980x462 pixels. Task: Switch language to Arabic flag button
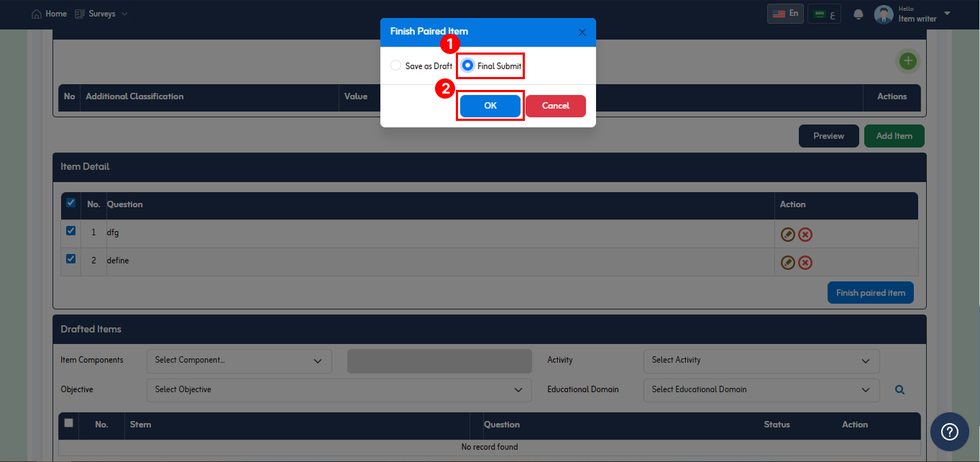(x=825, y=14)
